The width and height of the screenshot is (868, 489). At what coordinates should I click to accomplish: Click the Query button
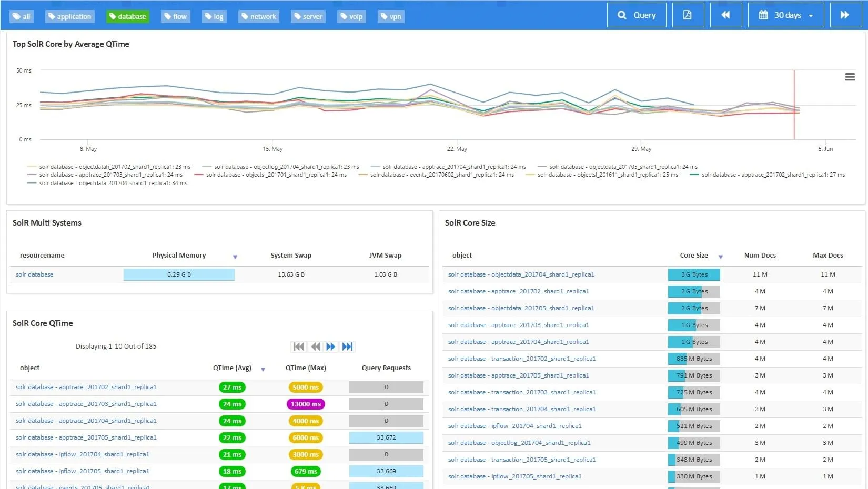[637, 15]
